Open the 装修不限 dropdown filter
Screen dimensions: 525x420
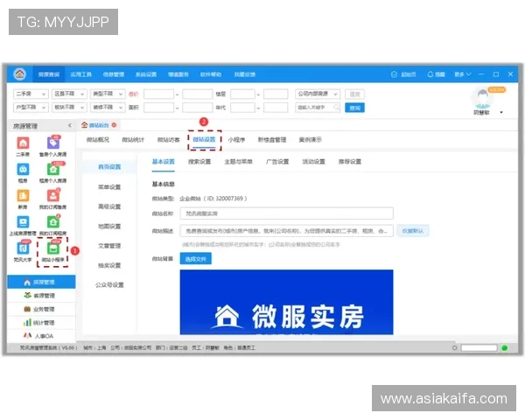tap(108, 108)
